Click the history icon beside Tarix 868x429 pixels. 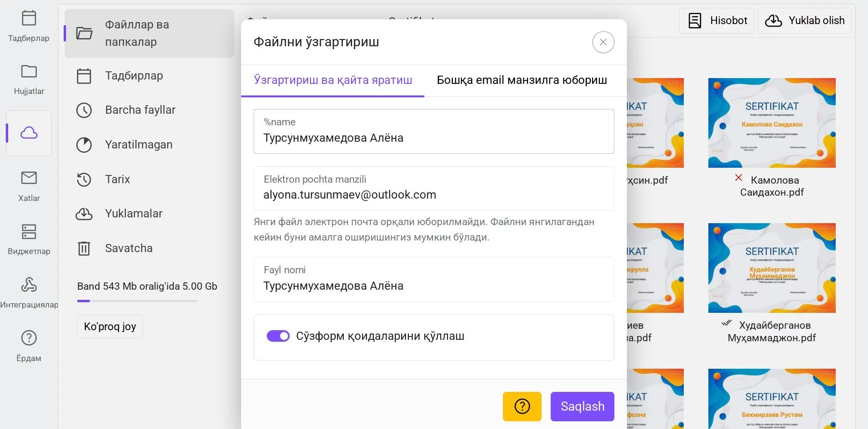[84, 179]
